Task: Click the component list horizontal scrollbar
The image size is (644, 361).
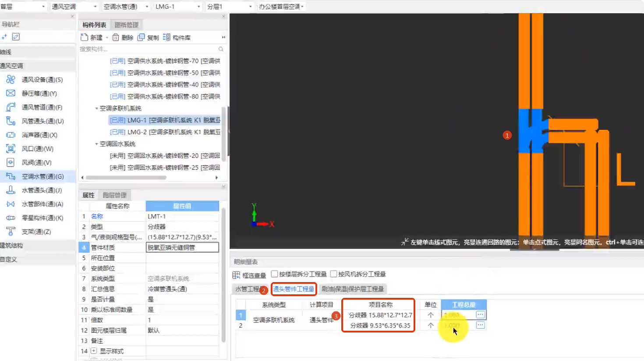Action: point(126,178)
